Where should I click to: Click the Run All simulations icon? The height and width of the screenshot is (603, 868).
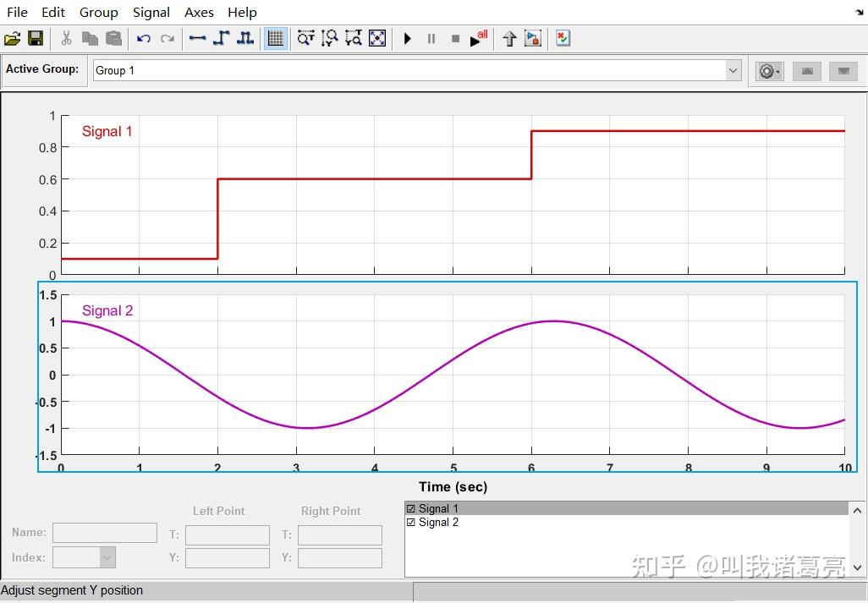tap(478, 38)
